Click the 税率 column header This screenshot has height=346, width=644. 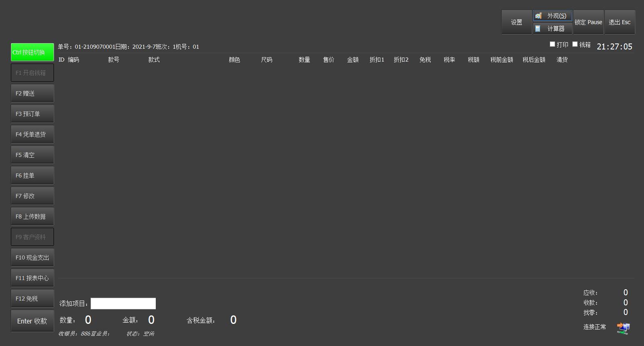tap(449, 60)
